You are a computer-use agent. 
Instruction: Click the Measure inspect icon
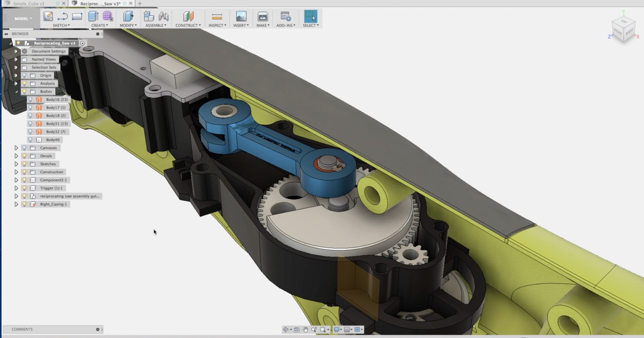click(x=217, y=16)
